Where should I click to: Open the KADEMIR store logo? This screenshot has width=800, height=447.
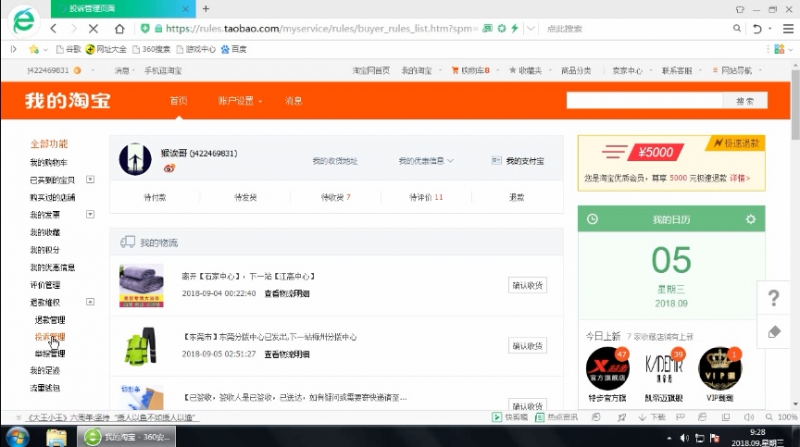pos(664,368)
